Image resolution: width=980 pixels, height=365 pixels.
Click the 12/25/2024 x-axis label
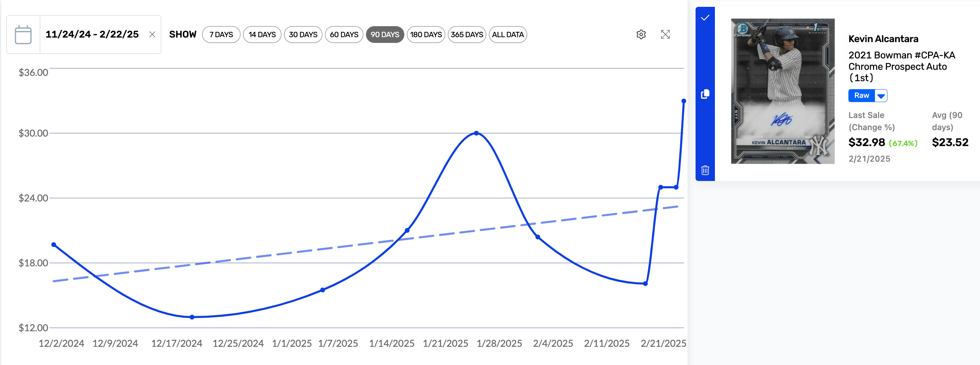[x=238, y=343]
